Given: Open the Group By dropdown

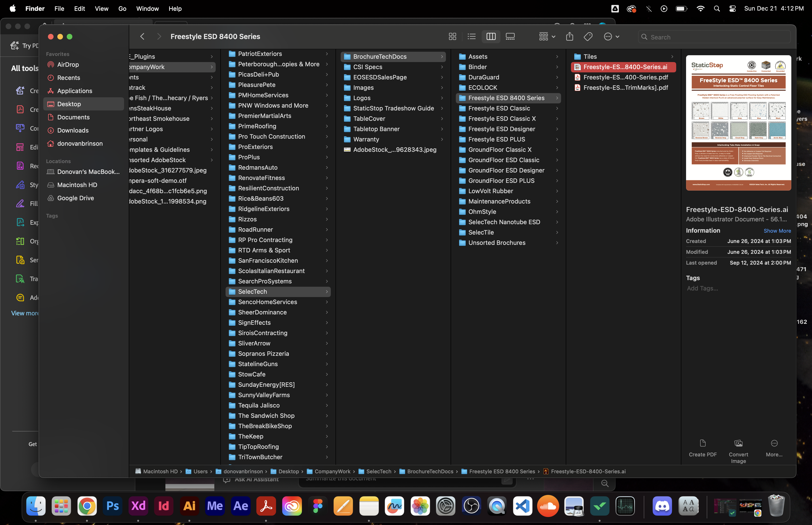Looking at the screenshot, I should tap(547, 36).
